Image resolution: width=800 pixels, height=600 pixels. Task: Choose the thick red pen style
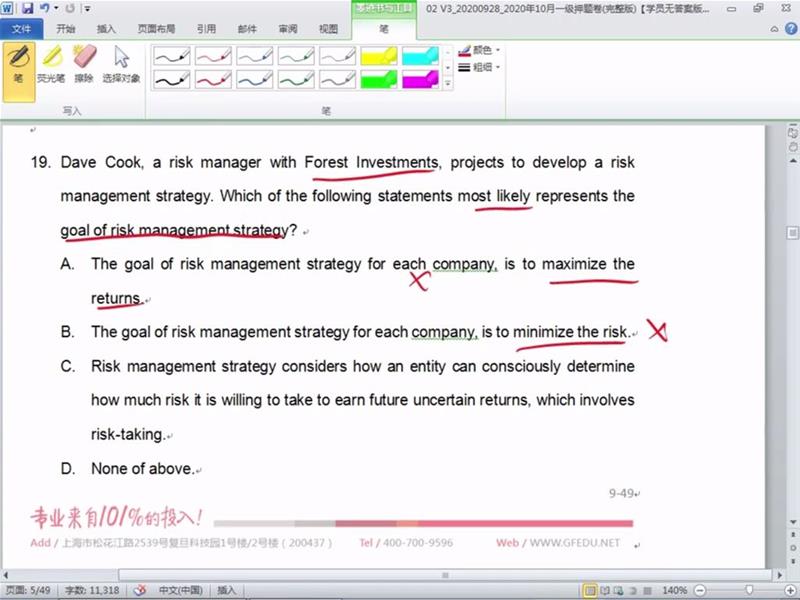coord(213,80)
